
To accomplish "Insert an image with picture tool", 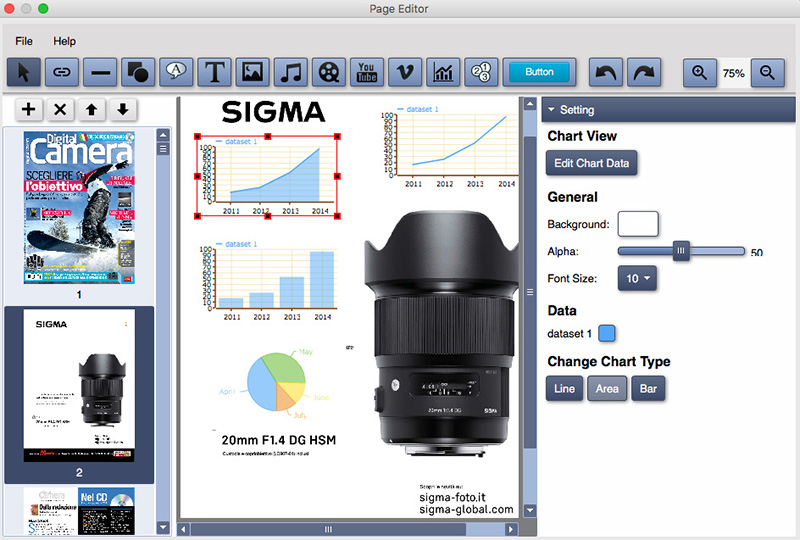I will pos(253,72).
